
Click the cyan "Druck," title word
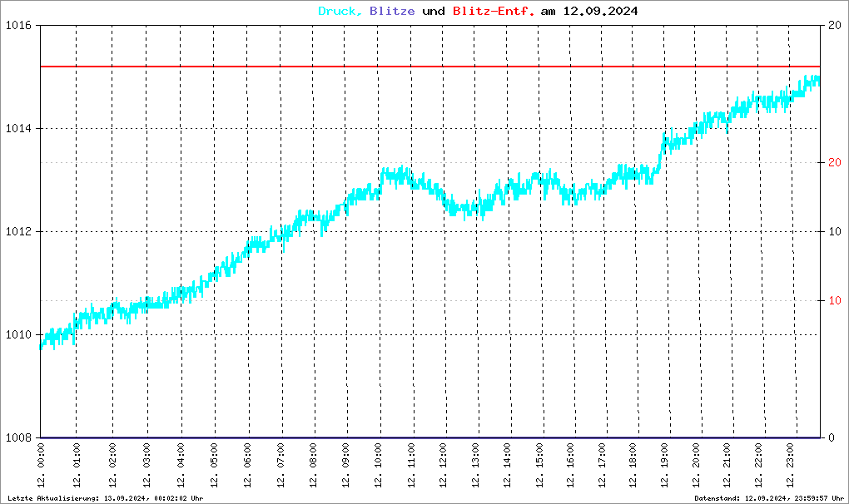(x=340, y=12)
